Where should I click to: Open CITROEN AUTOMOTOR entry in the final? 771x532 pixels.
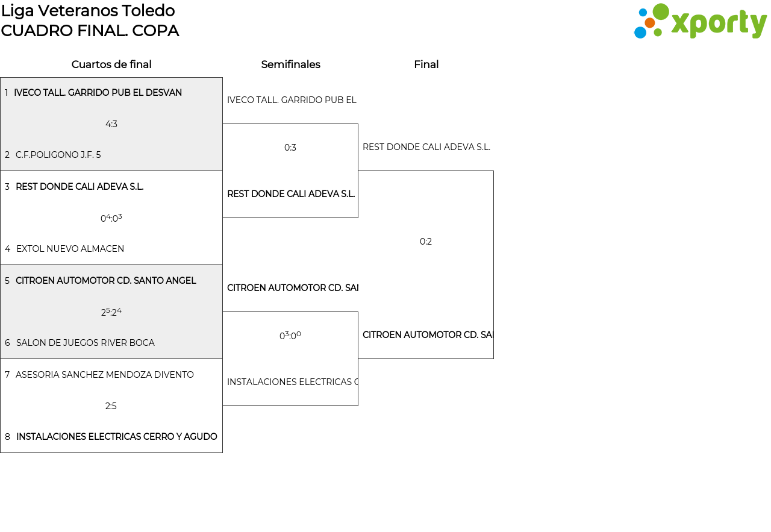[427, 335]
